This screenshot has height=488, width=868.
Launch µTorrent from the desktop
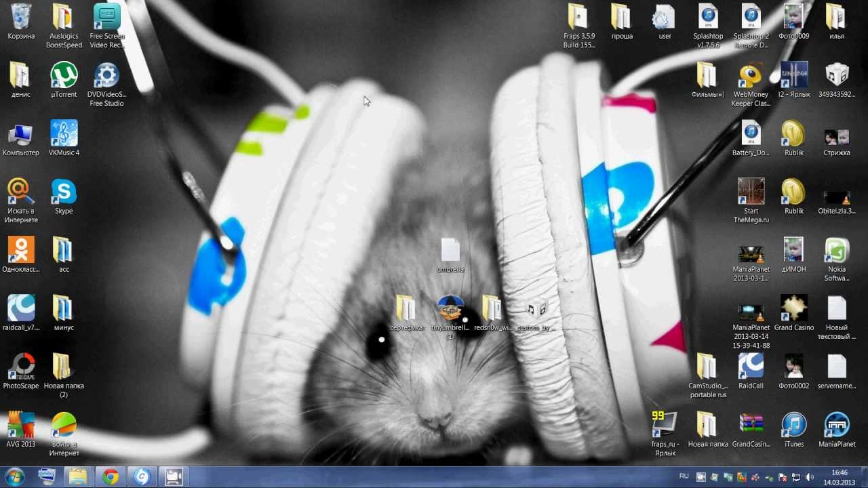coord(64,81)
